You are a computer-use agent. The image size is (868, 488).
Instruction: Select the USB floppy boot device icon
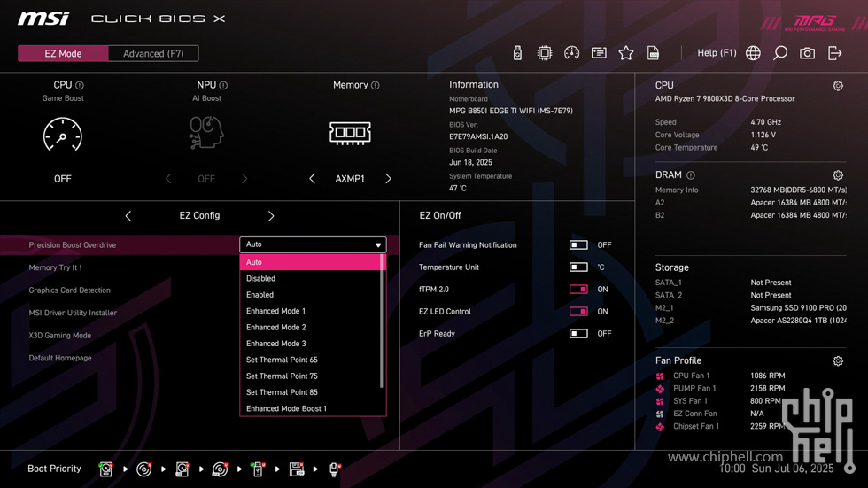(296, 469)
